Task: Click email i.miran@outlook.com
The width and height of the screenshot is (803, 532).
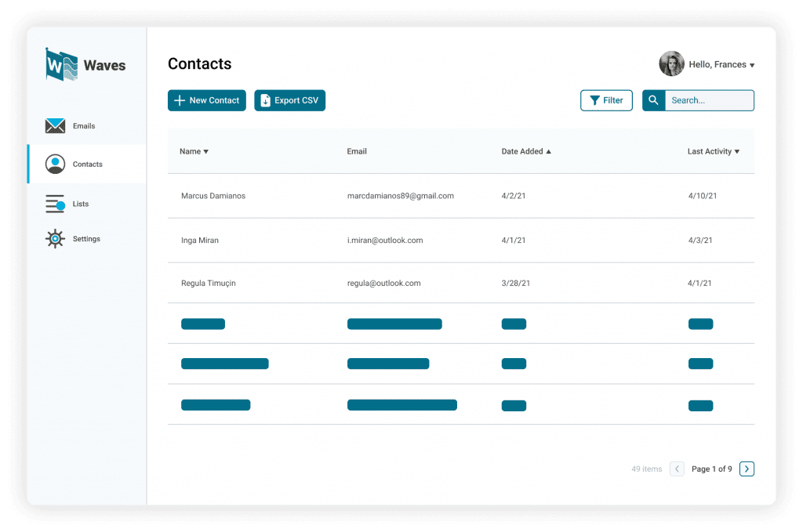Action: pos(385,241)
